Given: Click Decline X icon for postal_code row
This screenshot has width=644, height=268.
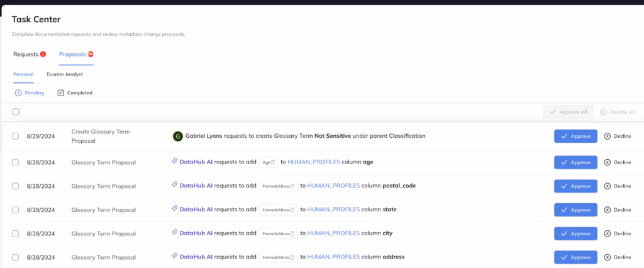Looking at the screenshot, I should (607, 186).
